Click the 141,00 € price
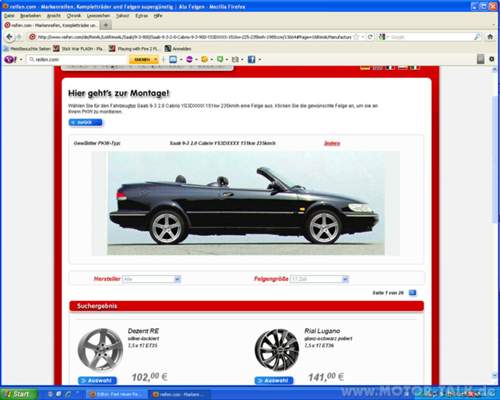Screen dimensions: 500x400 coord(326,377)
